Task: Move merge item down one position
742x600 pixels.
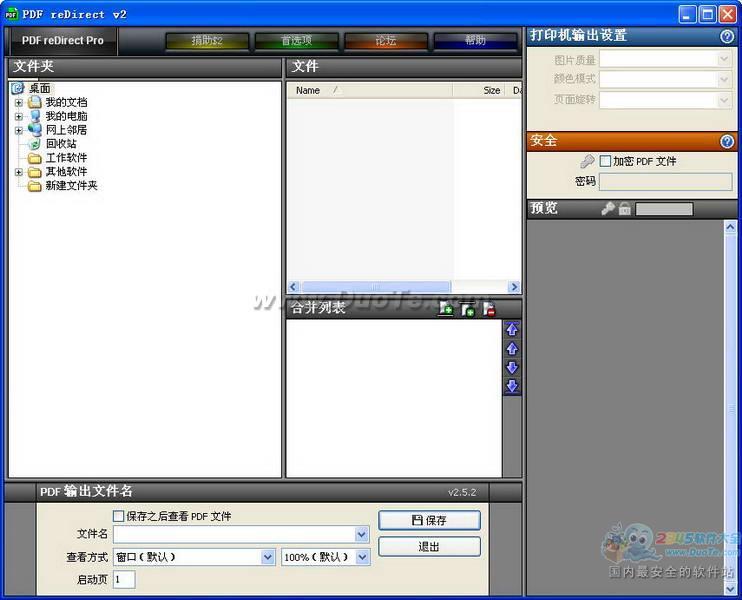Action: 512,367
